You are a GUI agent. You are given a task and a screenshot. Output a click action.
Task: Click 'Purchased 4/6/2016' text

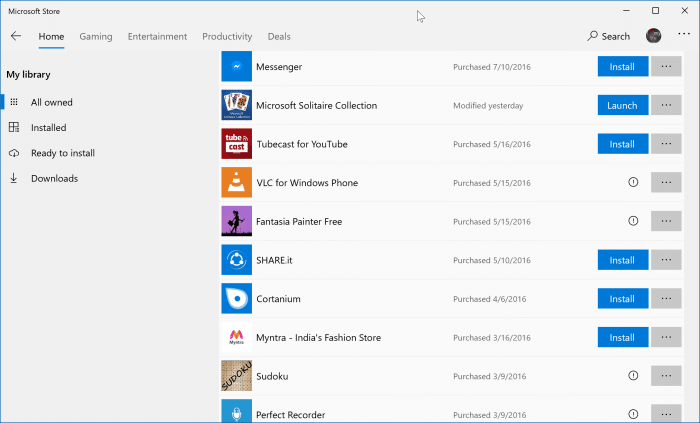[x=489, y=299]
